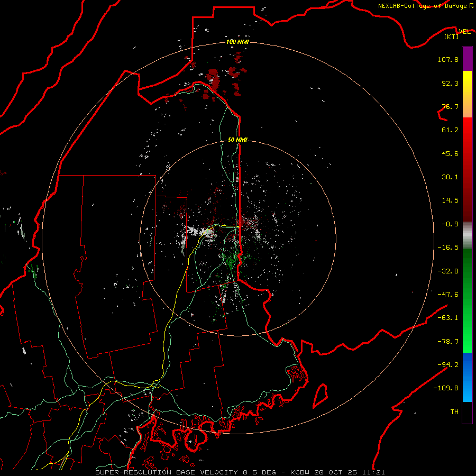Click the -78.7 velocity scale value
This screenshot has width=476, height=476.
[x=448, y=342]
